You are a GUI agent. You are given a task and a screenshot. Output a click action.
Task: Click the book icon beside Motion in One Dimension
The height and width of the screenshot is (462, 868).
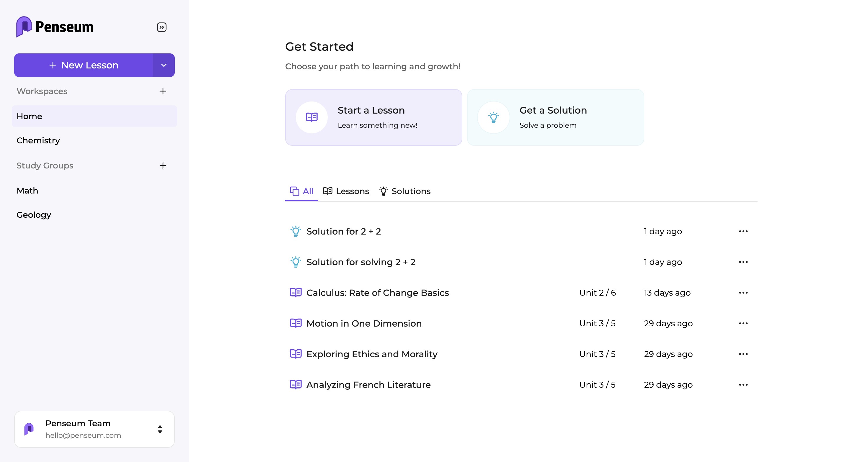pyautogui.click(x=296, y=323)
